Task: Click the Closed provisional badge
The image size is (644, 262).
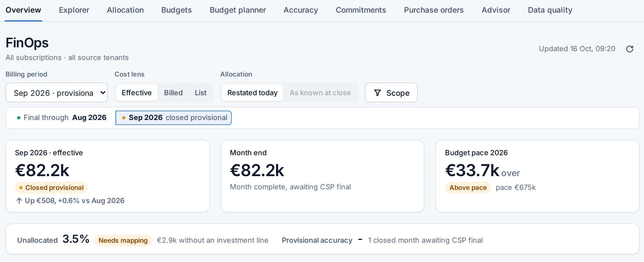Action: (51, 188)
